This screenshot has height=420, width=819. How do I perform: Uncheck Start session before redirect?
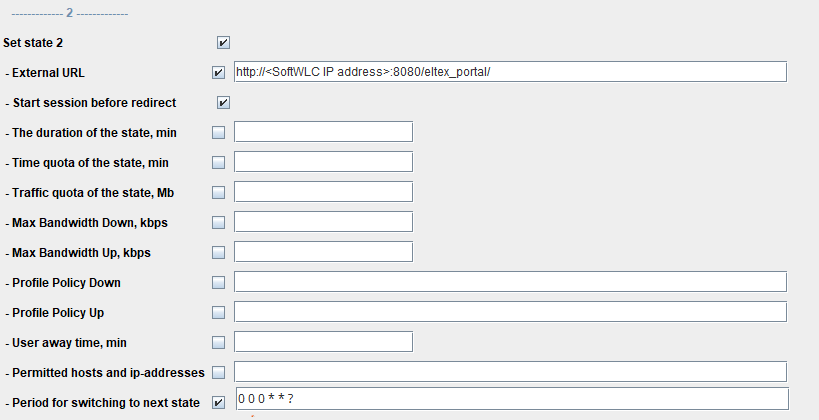click(223, 103)
